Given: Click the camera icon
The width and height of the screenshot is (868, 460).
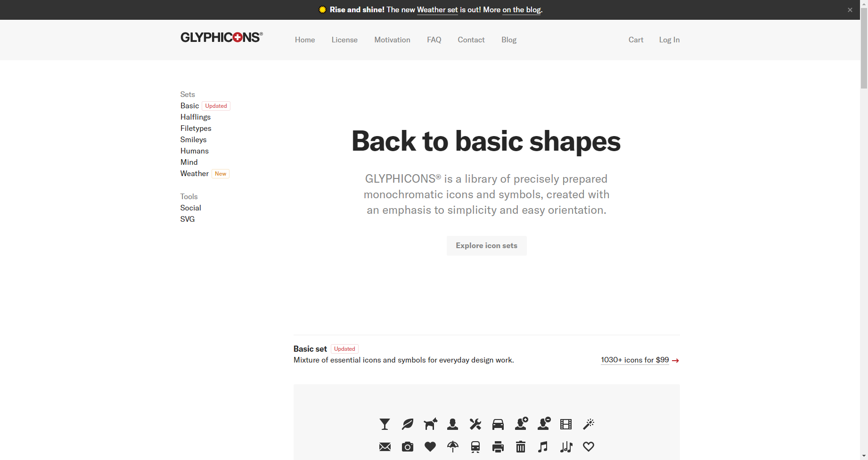Looking at the screenshot, I should [x=408, y=447].
